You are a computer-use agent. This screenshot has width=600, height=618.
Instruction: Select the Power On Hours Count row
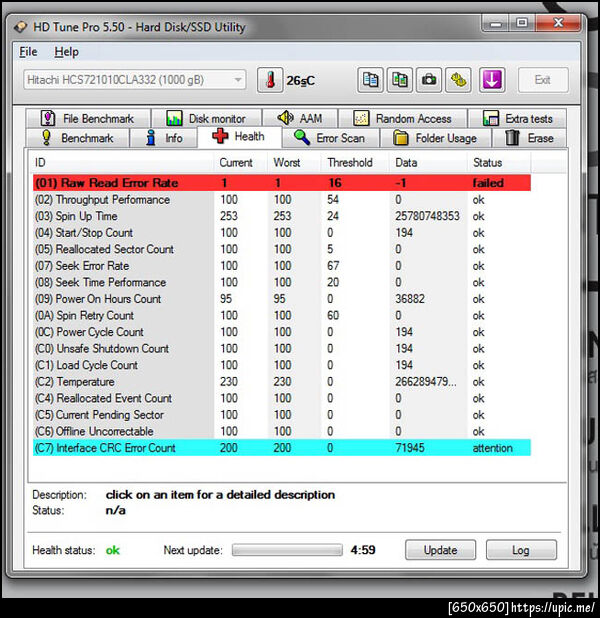pos(281,299)
